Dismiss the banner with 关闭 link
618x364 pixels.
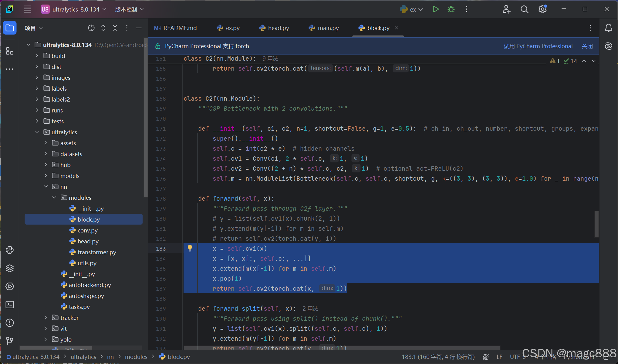click(x=587, y=46)
